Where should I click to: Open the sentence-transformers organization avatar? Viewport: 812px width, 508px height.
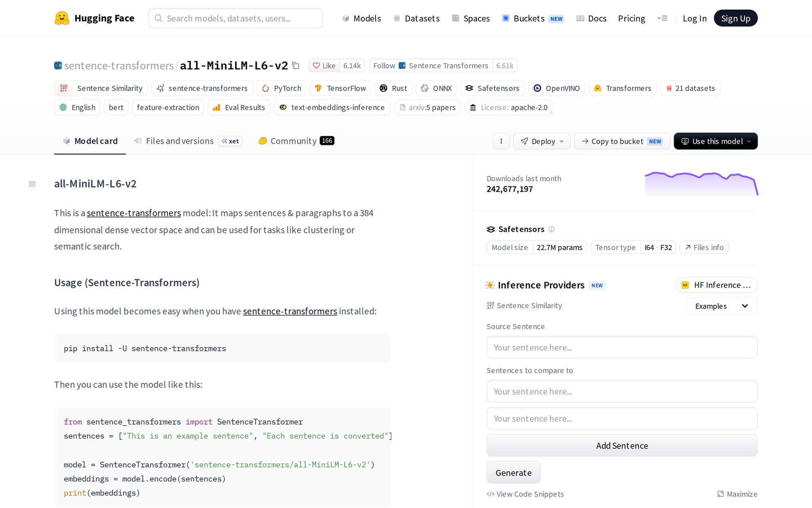(58, 65)
